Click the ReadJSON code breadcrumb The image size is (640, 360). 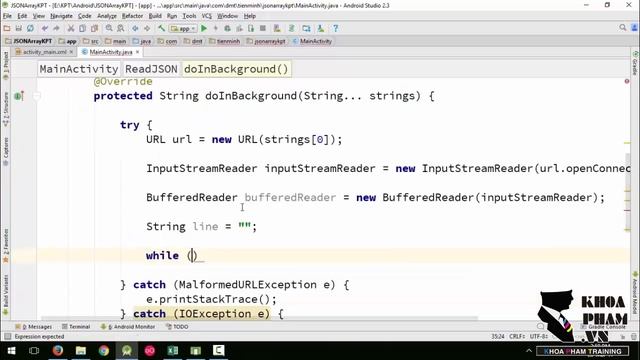(151, 69)
